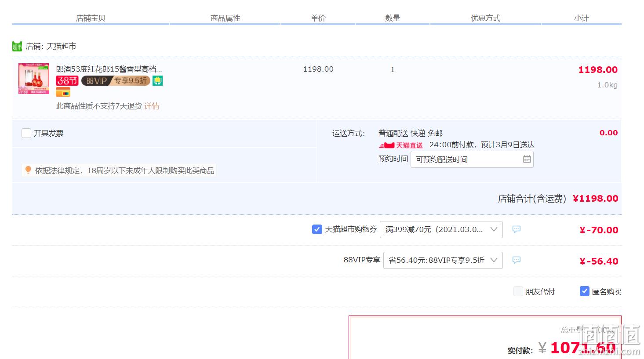This screenshot has height=359, width=644.
Task: Click the 店铺合计(含运费) total label
Action: click(x=532, y=199)
